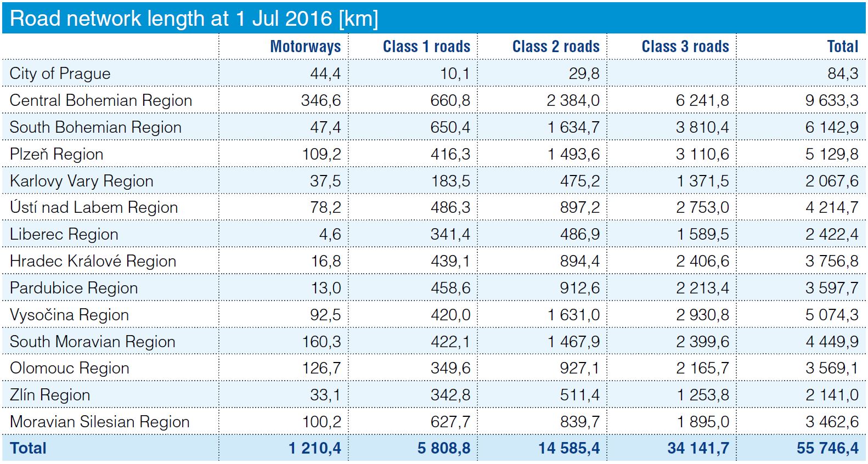This screenshot has width=868, height=464.
Task: Select total Class 2 roads value 14 585,4
Action: tap(569, 449)
